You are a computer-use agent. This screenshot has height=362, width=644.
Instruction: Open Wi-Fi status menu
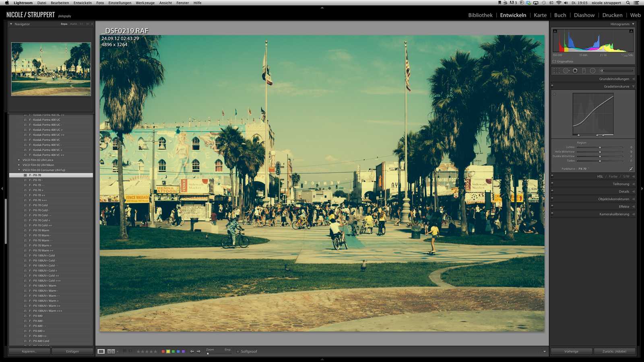click(x=559, y=3)
